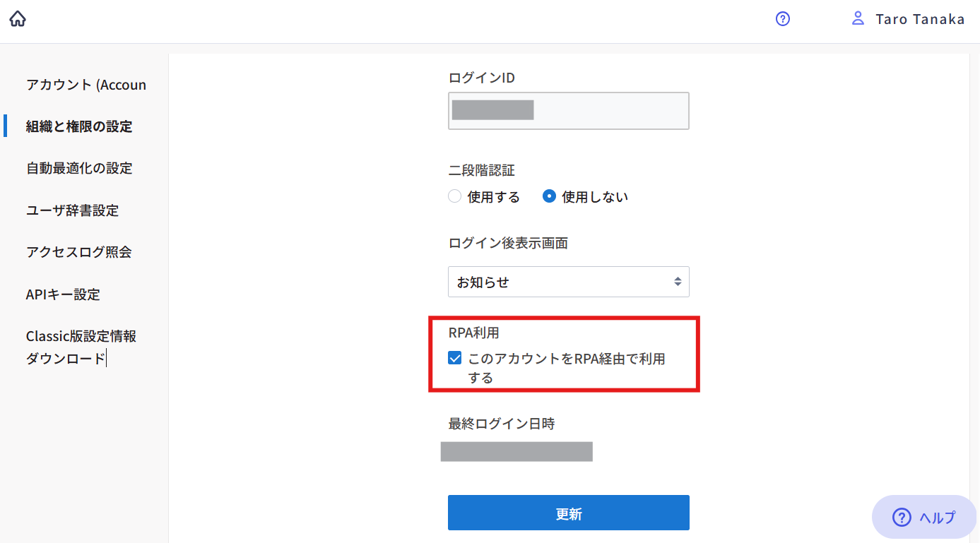Image resolution: width=980 pixels, height=543 pixels.
Task: Open the ヘルプ floating button
Action: [x=924, y=518]
